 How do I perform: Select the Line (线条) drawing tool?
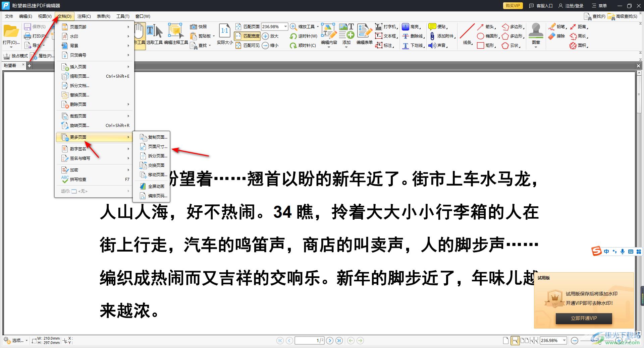coord(467,34)
